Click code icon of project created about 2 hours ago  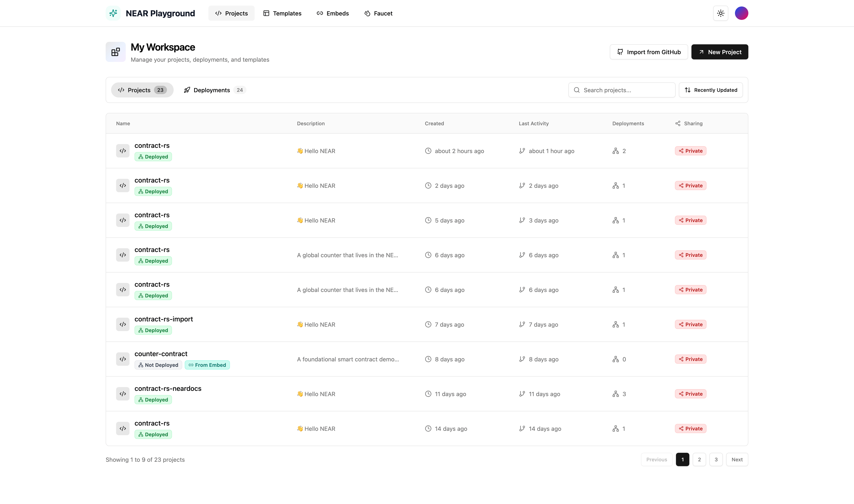pos(123,151)
